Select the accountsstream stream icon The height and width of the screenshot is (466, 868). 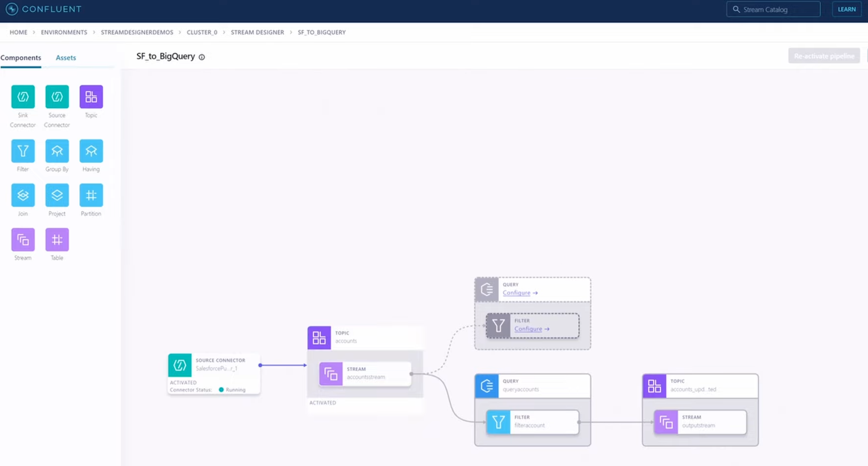click(x=331, y=374)
